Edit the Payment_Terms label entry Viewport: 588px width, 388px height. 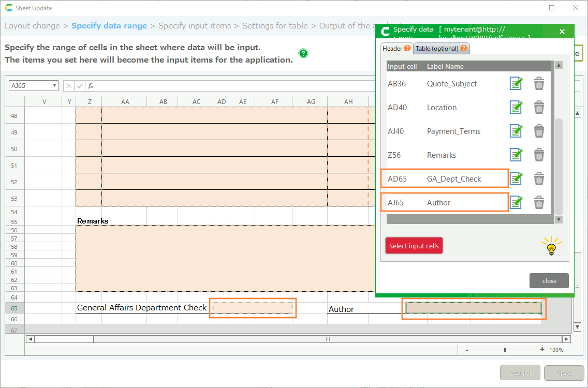[516, 131]
